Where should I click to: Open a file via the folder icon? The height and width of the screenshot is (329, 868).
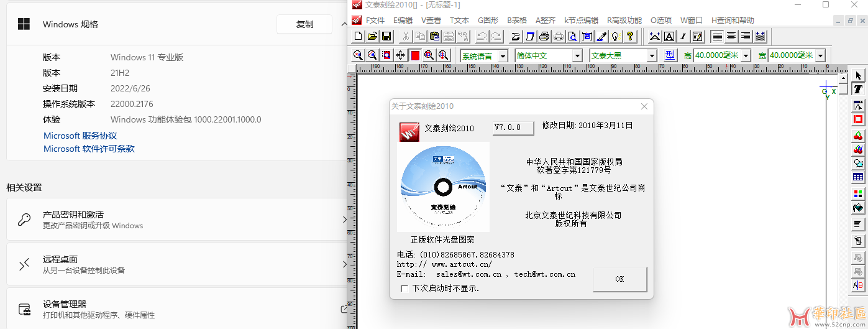[x=372, y=36]
